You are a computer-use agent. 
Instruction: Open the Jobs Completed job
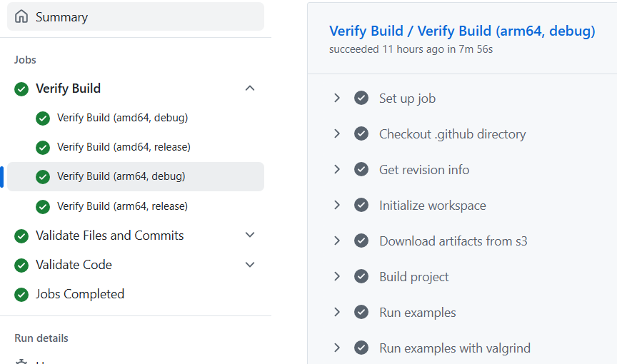[x=79, y=294]
